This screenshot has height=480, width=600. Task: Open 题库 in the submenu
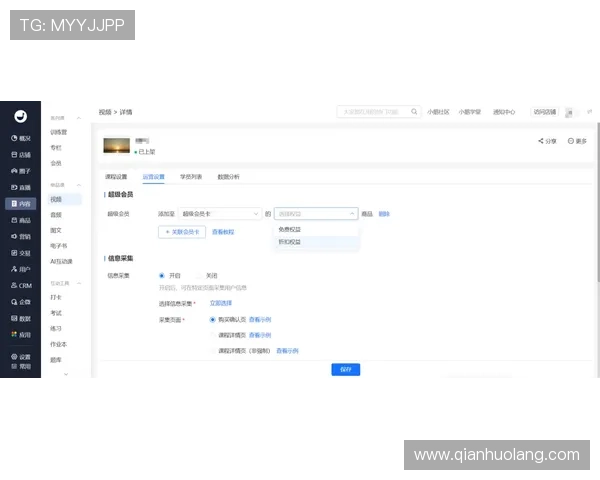[x=56, y=359]
